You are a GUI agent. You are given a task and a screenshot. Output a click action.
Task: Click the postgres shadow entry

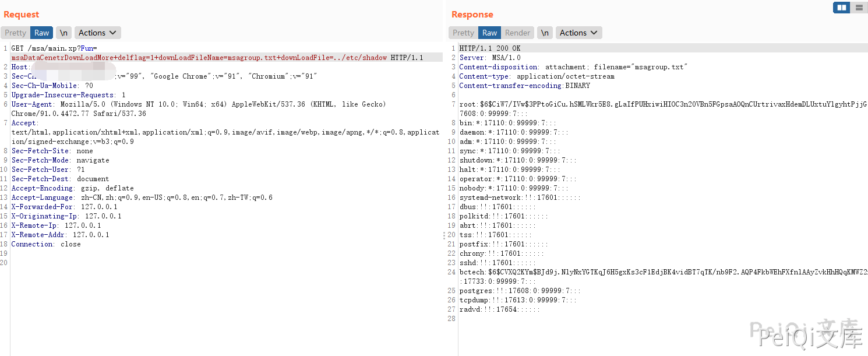click(520, 291)
